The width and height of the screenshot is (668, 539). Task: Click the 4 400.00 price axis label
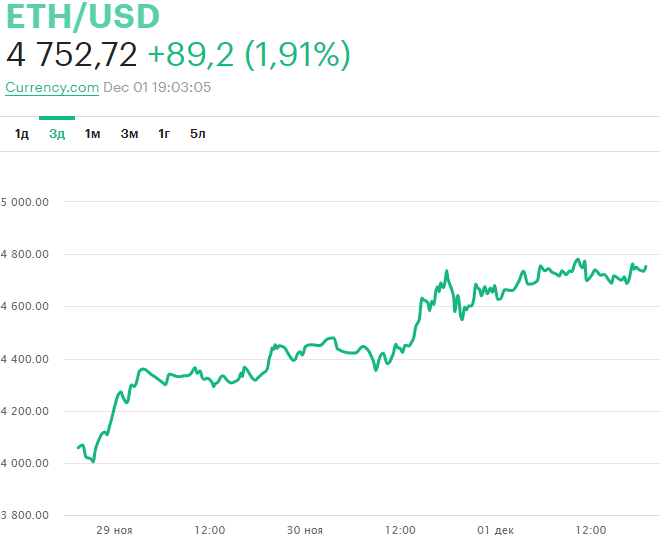pyautogui.click(x=25, y=359)
